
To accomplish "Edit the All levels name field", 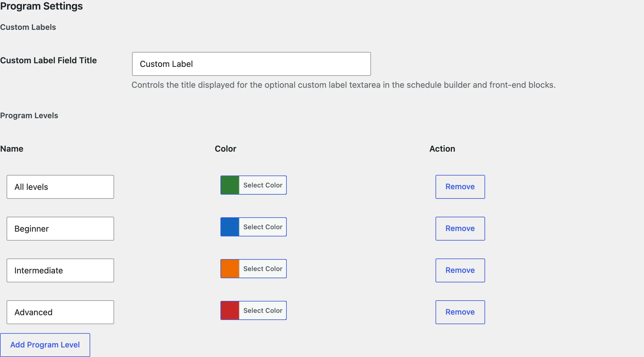I will 60,187.
